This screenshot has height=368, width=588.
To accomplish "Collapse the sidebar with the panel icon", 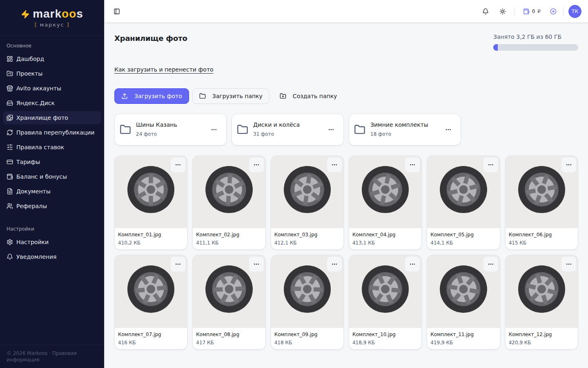I will [x=117, y=11].
